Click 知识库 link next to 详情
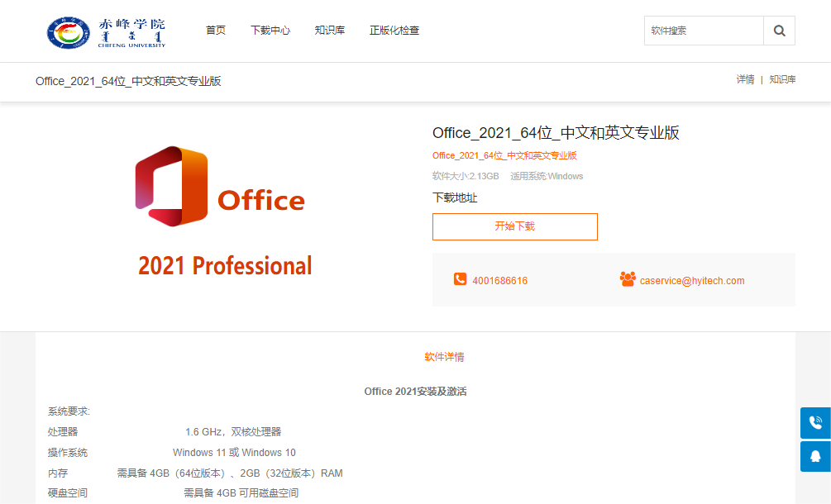The height and width of the screenshot is (504, 831). pos(782,80)
